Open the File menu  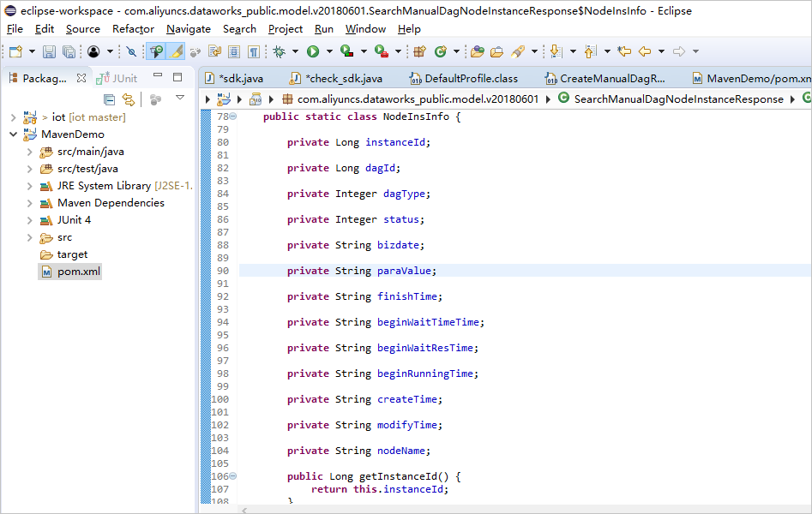[15, 29]
